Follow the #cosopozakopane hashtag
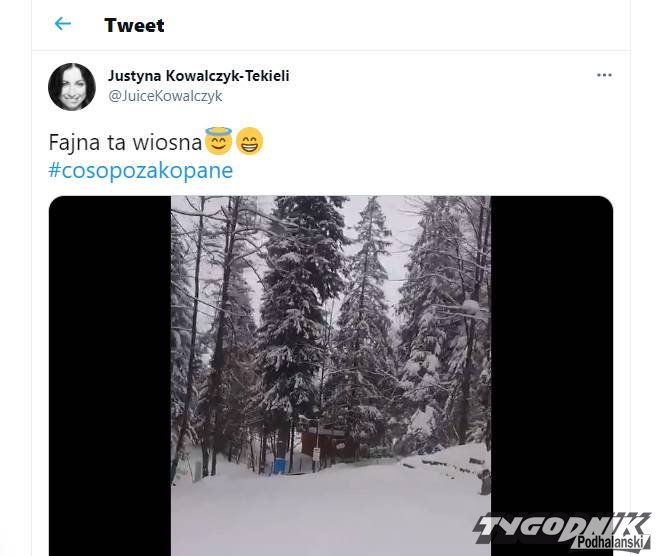Image resolution: width=657 pixels, height=556 pixels. click(x=141, y=171)
